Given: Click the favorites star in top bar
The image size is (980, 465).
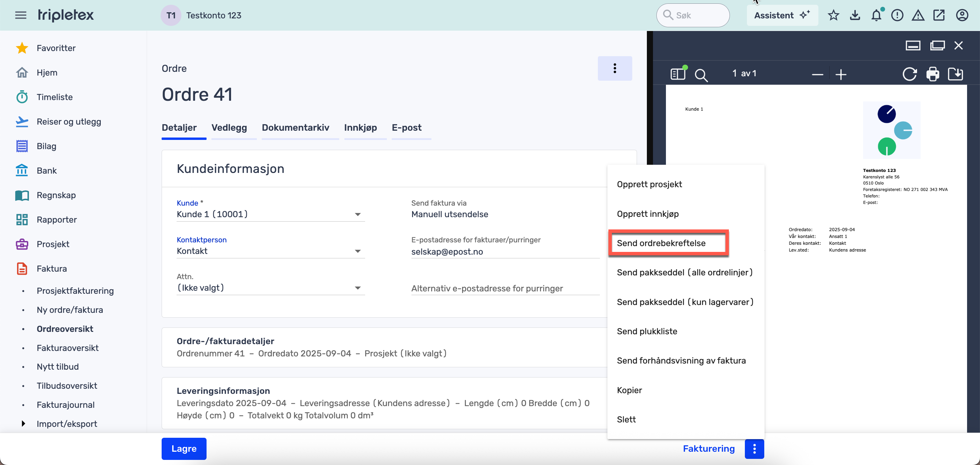Looking at the screenshot, I should 833,15.
